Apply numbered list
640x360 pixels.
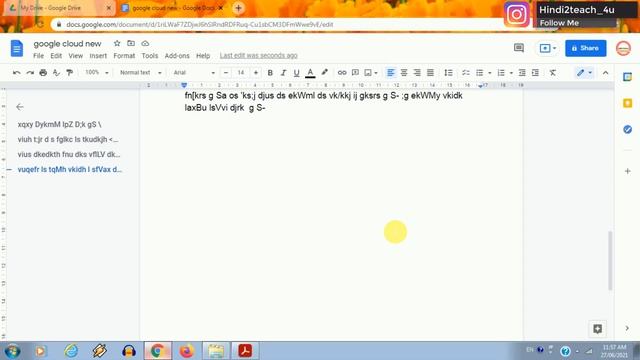[x=501, y=73]
